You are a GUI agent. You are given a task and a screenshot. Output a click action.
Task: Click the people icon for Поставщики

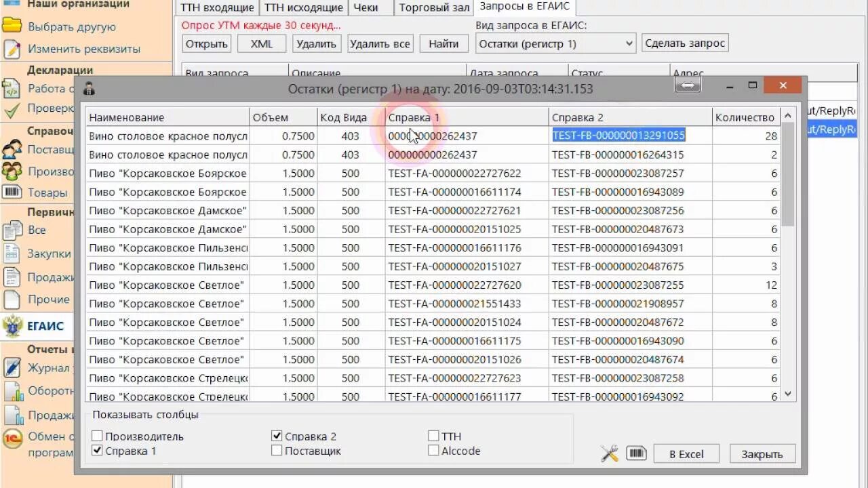tap(12, 148)
